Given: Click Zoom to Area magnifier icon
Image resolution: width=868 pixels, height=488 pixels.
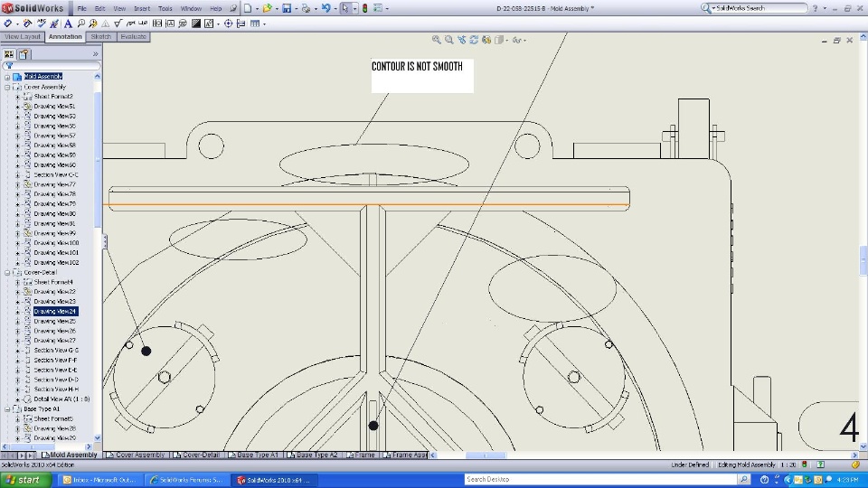Looking at the screenshot, I should (449, 40).
